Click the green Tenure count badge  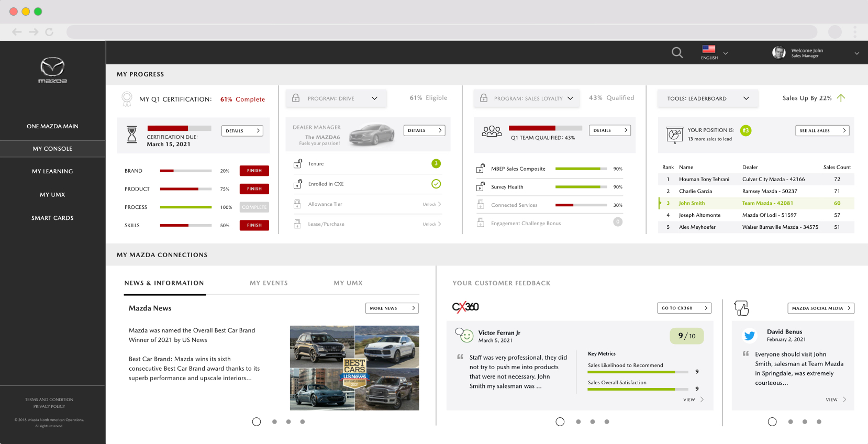(436, 164)
